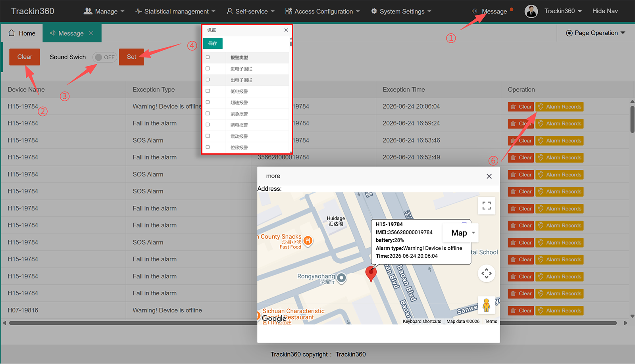The height and width of the screenshot is (364, 635).
Task: Click the horizontal scrollbar right arrow
Action: click(625, 323)
